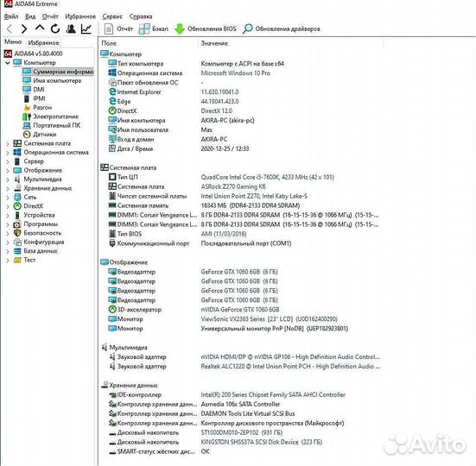Open the Избранное menu in menu bar

[80, 16]
